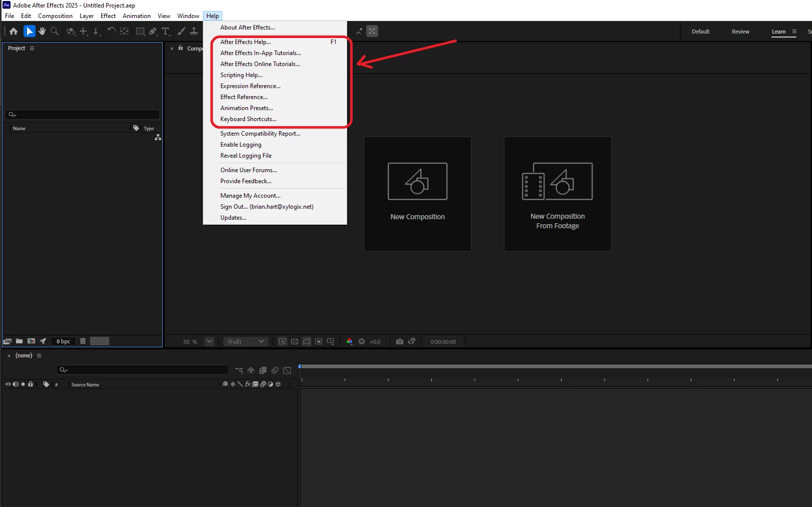Toggle Motion Blur for the timeline

pyautogui.click(x=275, y=370)
